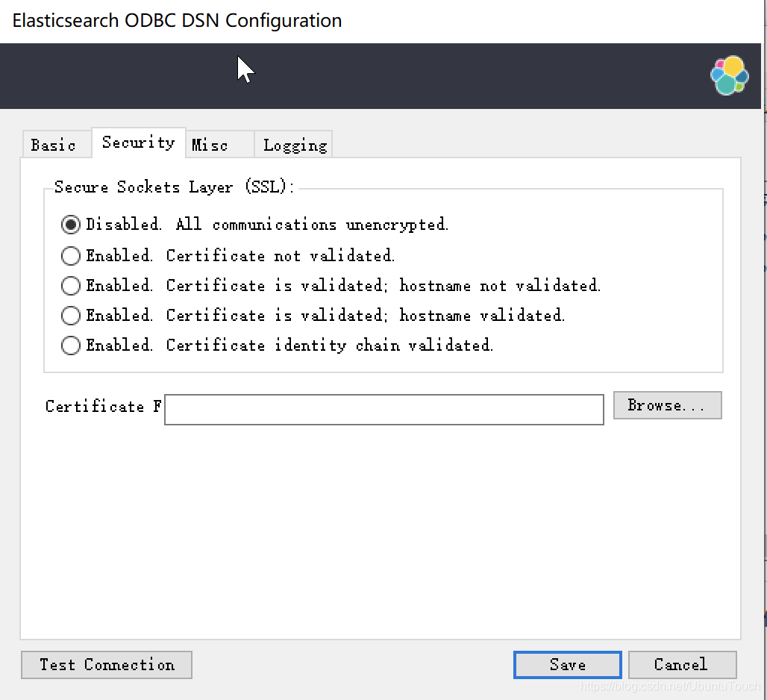
Task: Select Disabled, all communications unencrypted option
Action: click(x=71, y=225)
